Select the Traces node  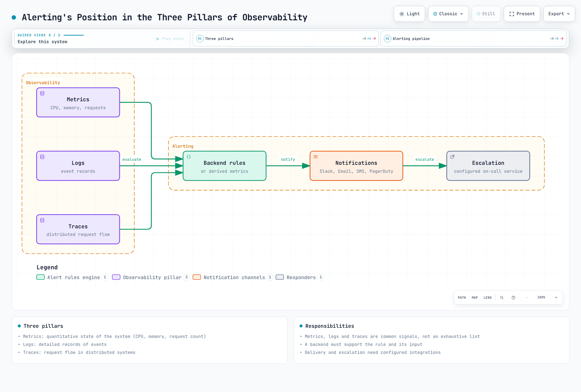[x=78, y=229]
